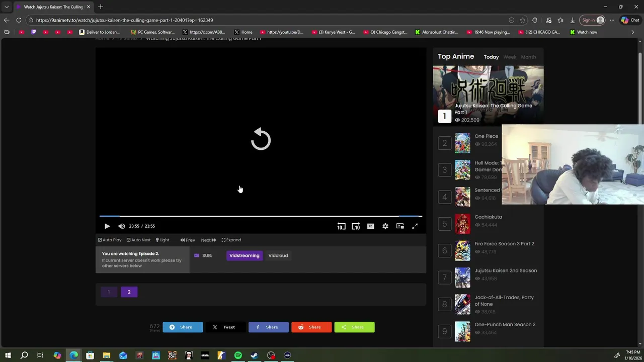Select the Vidstreaming server
Image resolution: width=644 pixels, height=362 pixels.
(x=245, y=255)
